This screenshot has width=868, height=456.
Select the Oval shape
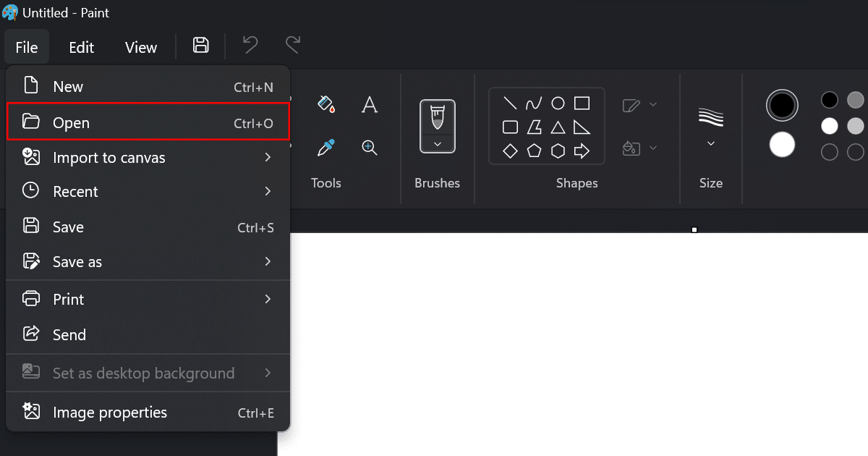coord(558,104)
